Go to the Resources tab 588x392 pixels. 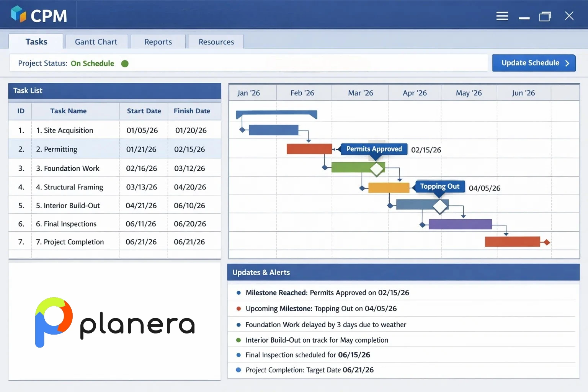click(216, 42)
